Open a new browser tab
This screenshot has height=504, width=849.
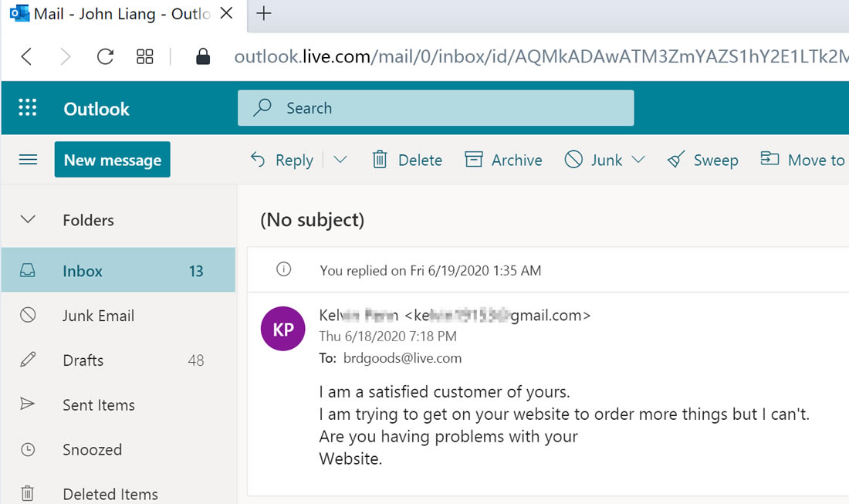[264, 13]
